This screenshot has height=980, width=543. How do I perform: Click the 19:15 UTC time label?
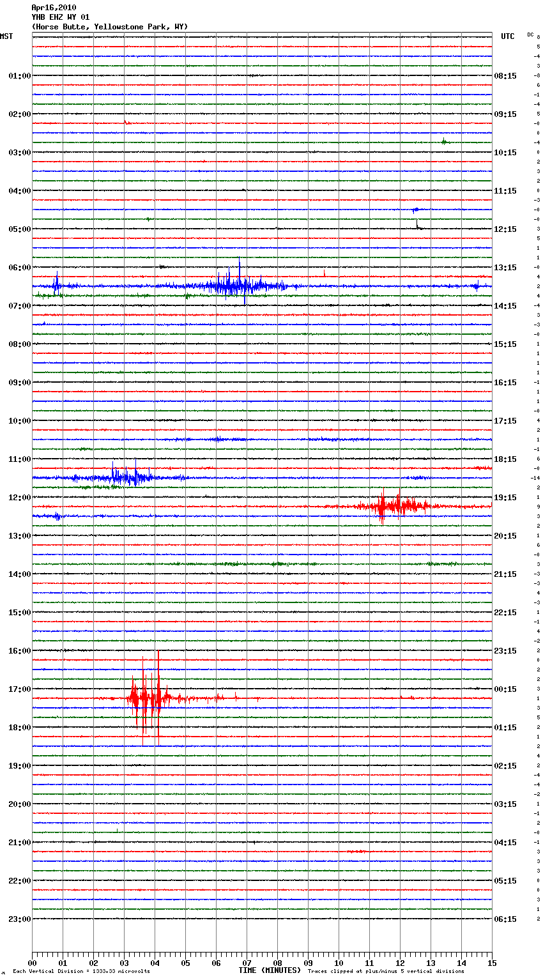tap(505, 498)
